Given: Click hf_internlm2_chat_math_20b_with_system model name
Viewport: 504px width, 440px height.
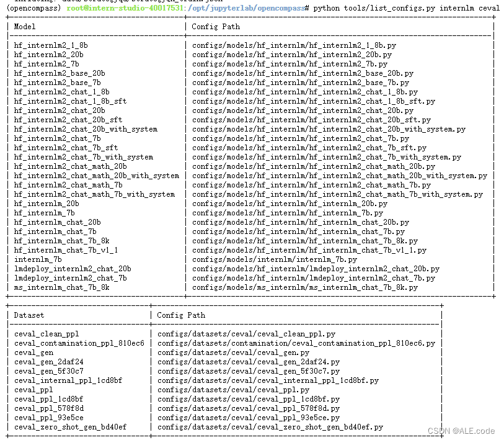Looking at the screenshot, I should (x=97, y=176).
